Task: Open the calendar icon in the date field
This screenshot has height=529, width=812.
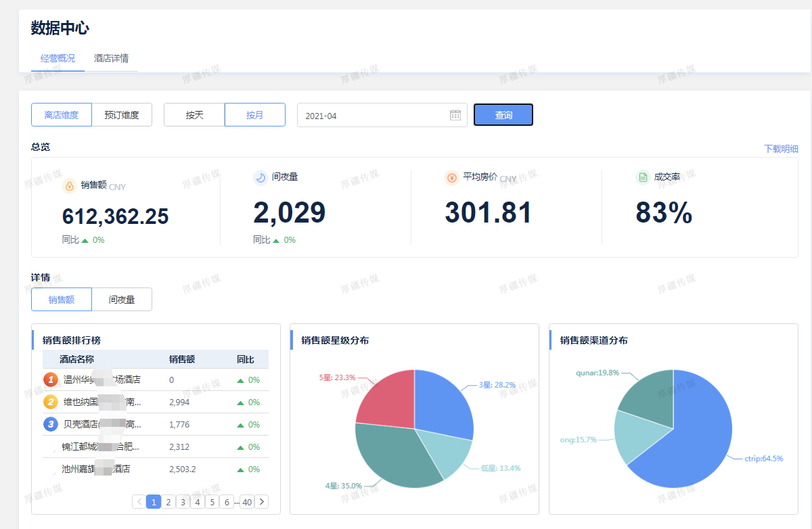Action: [454, 114]
